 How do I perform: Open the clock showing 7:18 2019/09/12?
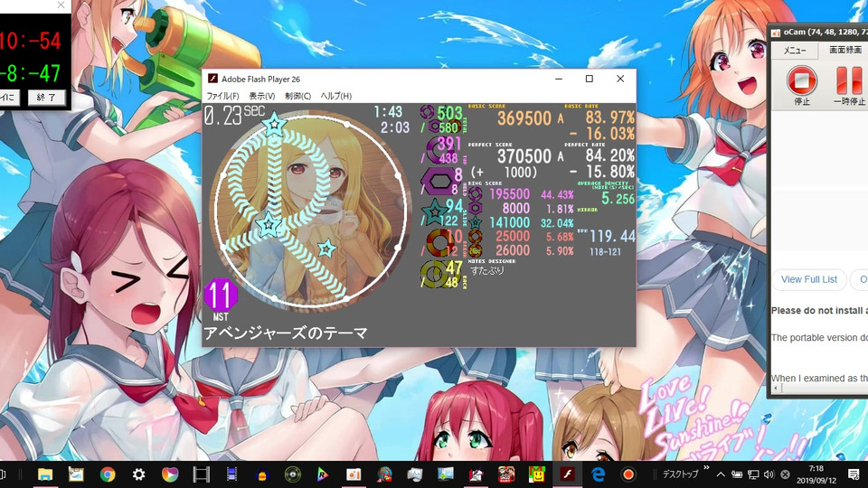click(816, 474)
